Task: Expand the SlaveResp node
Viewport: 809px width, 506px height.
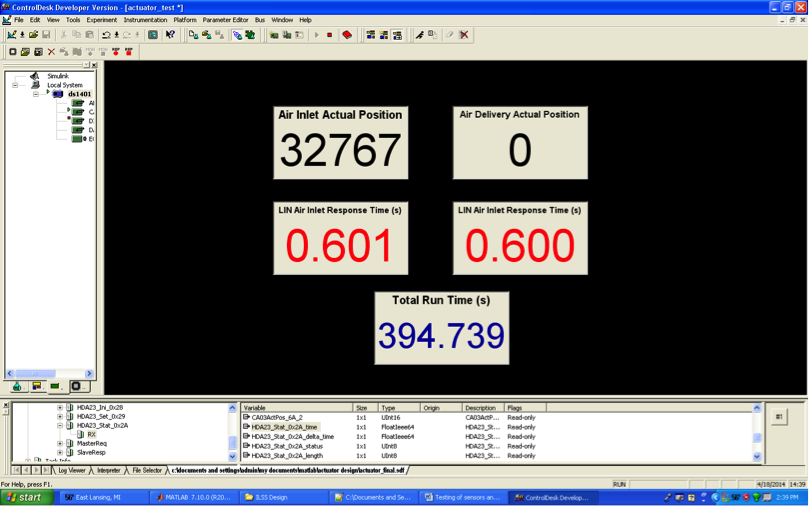Action: pyautogui.click(x=60, y=452)
